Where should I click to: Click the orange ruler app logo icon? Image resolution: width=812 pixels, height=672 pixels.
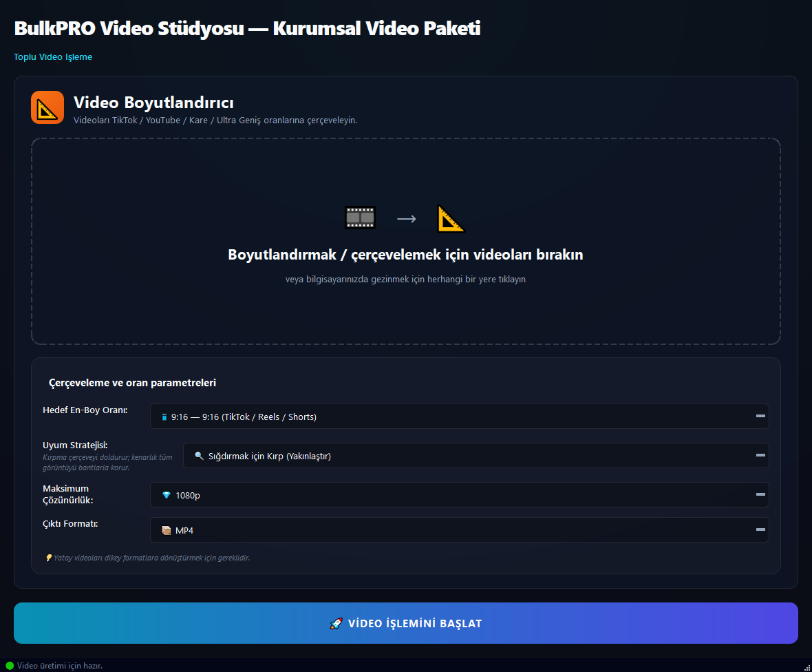47,108
